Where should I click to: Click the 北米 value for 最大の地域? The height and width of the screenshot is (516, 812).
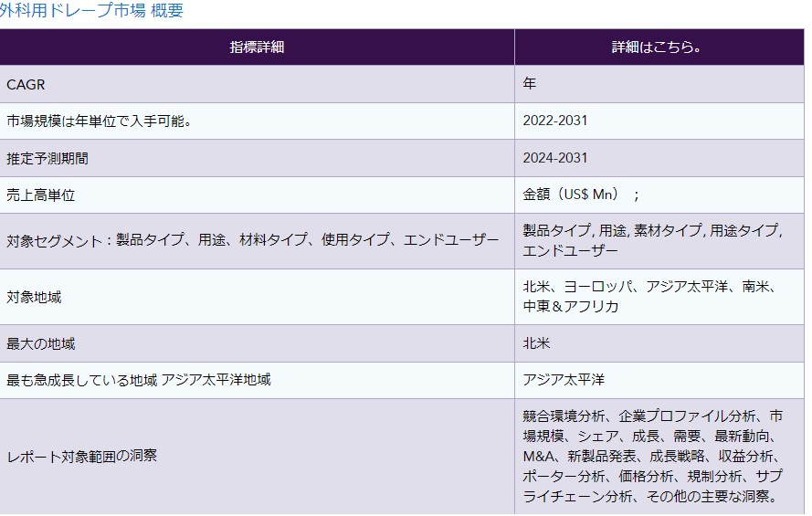(536, 343)
